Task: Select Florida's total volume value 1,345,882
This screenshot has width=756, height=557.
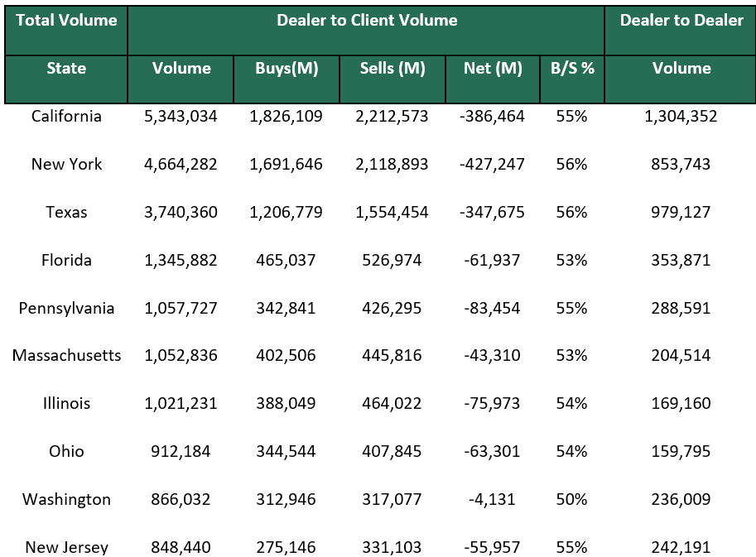Action: (x=180, y=260)
